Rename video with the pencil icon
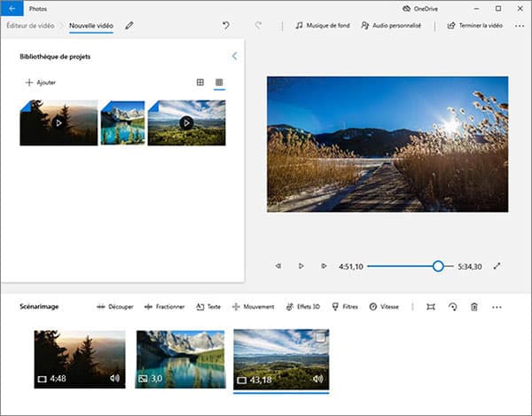 [x=129, y=26]
